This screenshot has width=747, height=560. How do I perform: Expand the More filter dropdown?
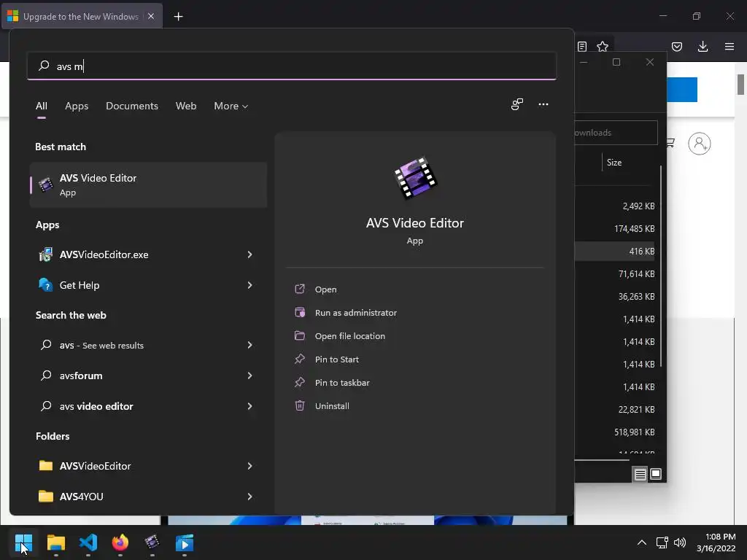[231, 106]
